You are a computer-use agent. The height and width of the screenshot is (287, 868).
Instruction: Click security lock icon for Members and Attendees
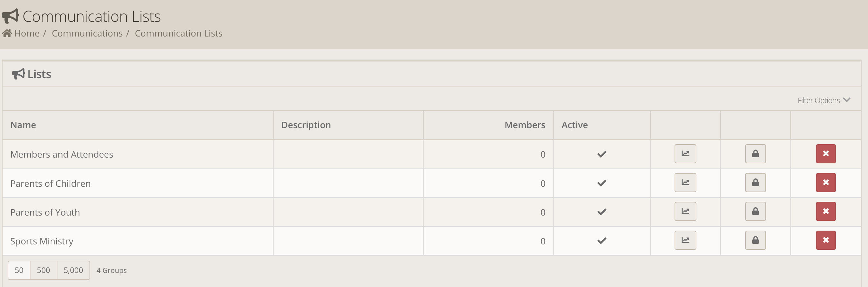[x=755, y=154]
